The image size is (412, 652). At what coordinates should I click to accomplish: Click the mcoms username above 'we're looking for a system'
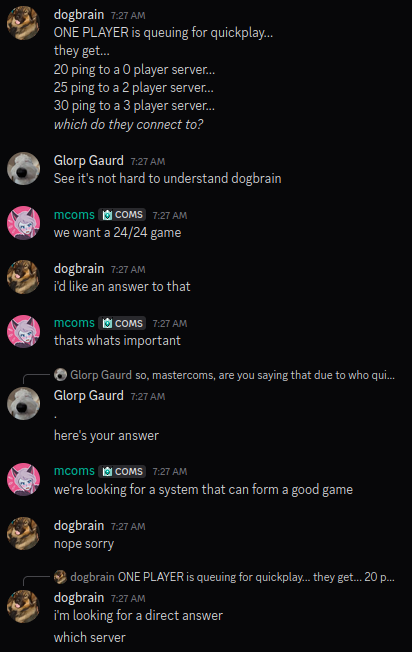coord(74,471)
